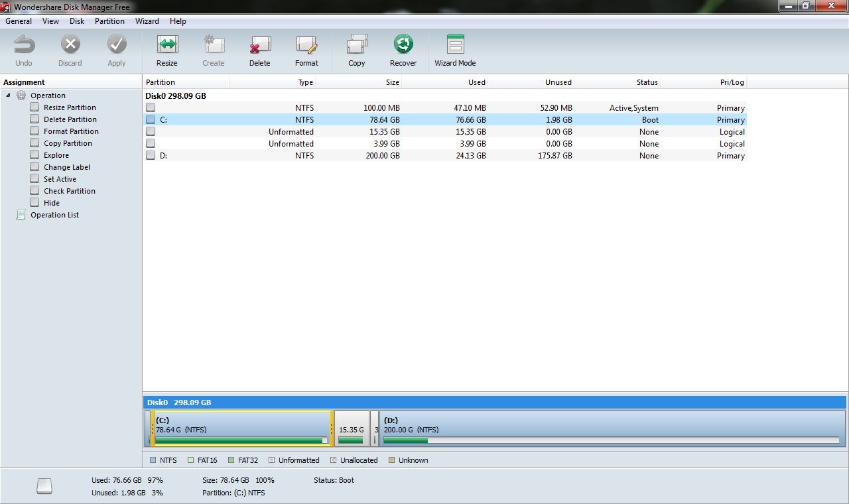The width and height of the screenshot is (849, 504).
Task: Click the Explore sidebar icon
Action: 34,155
